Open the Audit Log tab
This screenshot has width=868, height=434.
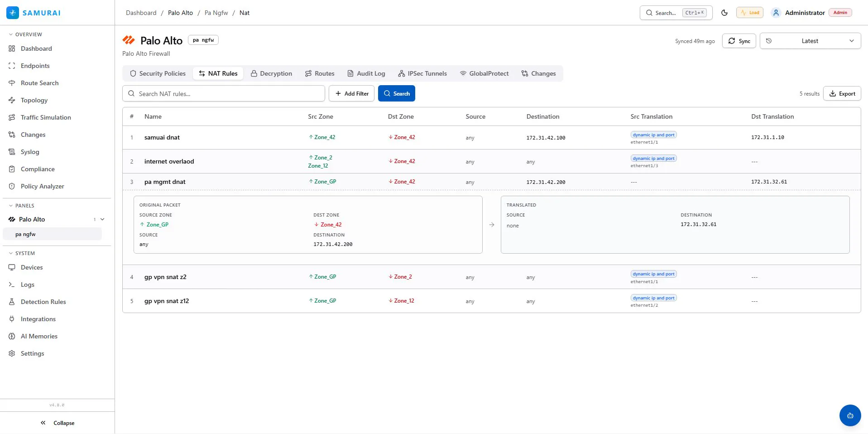click(366, 73)
